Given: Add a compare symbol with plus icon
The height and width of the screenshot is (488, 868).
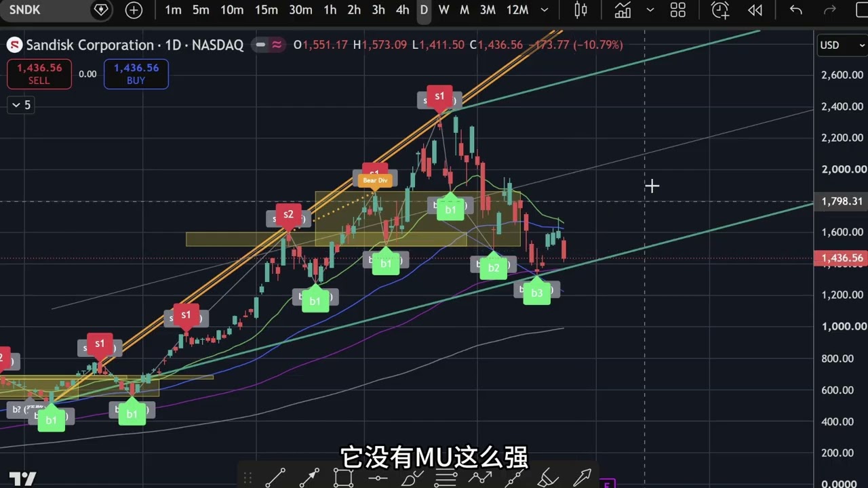Looking at the screenshot, I should tap(134, 10).
